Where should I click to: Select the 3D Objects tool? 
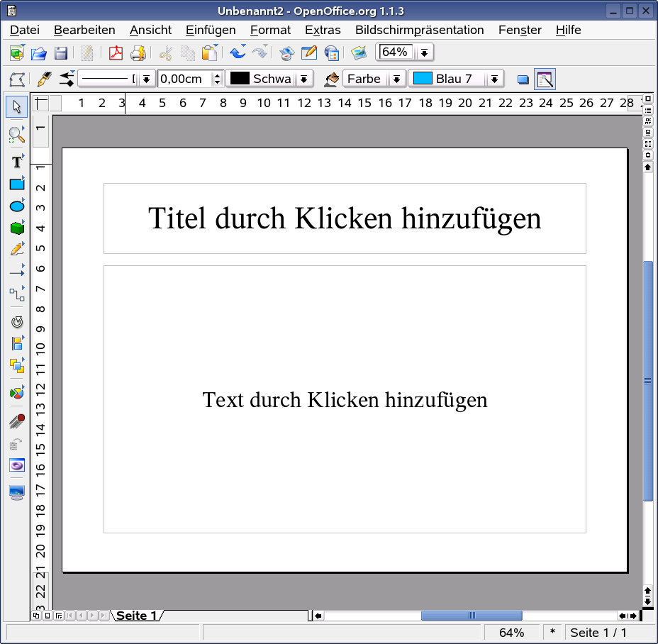(x=16, y=227)
